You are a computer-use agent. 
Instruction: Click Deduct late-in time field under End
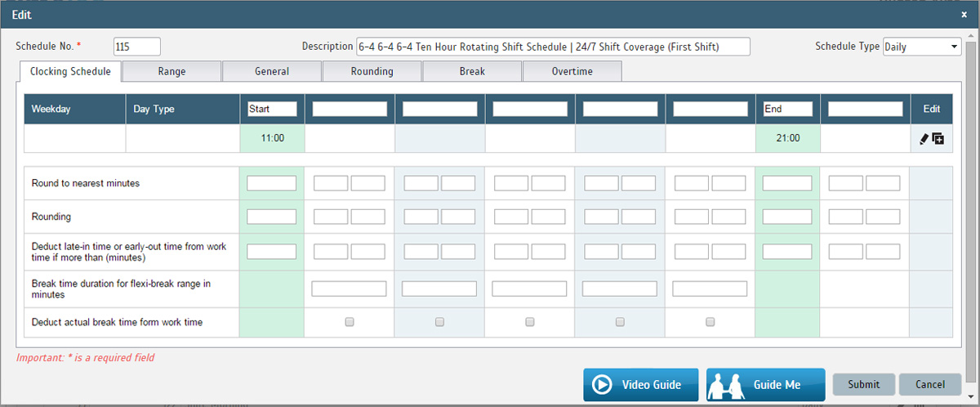787,251
